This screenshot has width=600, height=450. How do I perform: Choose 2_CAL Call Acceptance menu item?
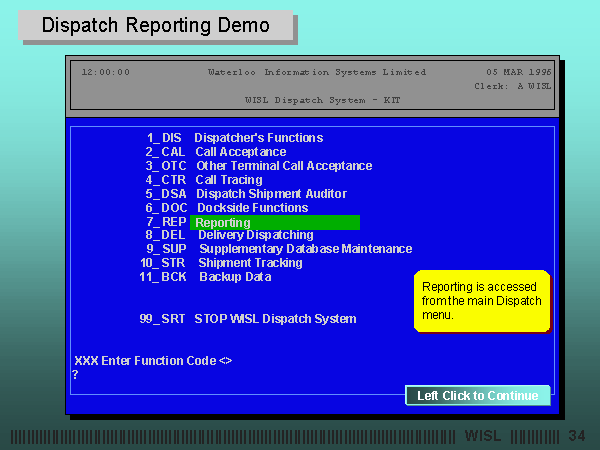(216, 152)
